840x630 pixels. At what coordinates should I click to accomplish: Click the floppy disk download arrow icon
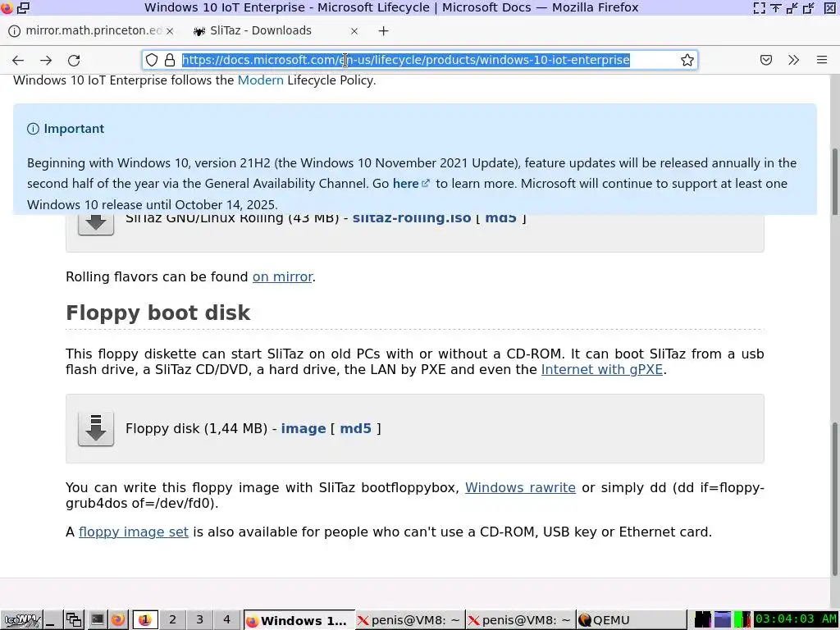coord(96,428)
